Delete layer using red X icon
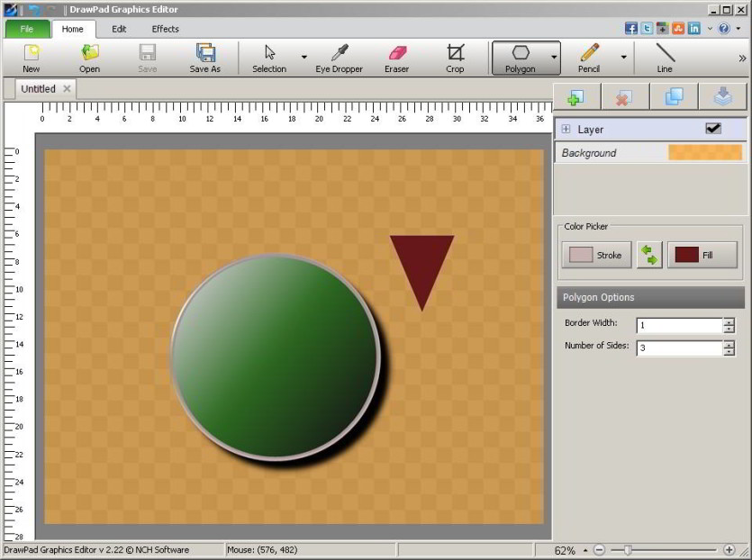This screenshot has width=752, height=560. pos(625,96)
